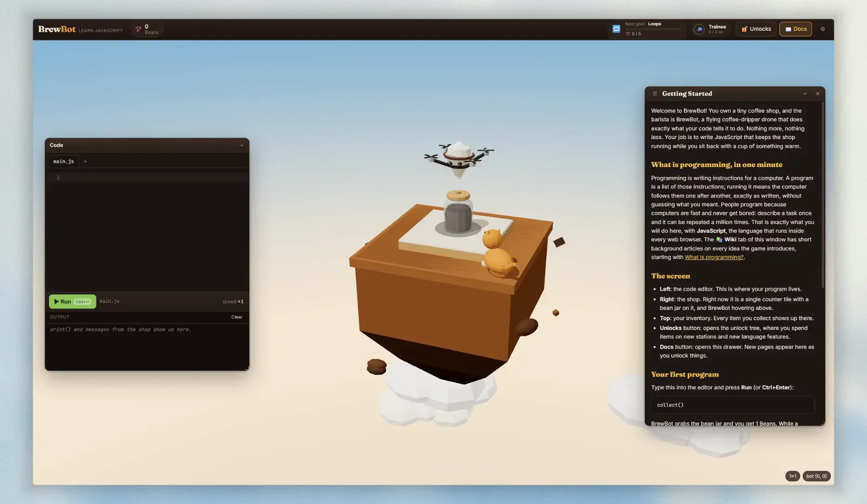The image size is (867, 504).
Task: Change the speed ×1 setting
Action: pyautogui.click(x=233, y=301)
